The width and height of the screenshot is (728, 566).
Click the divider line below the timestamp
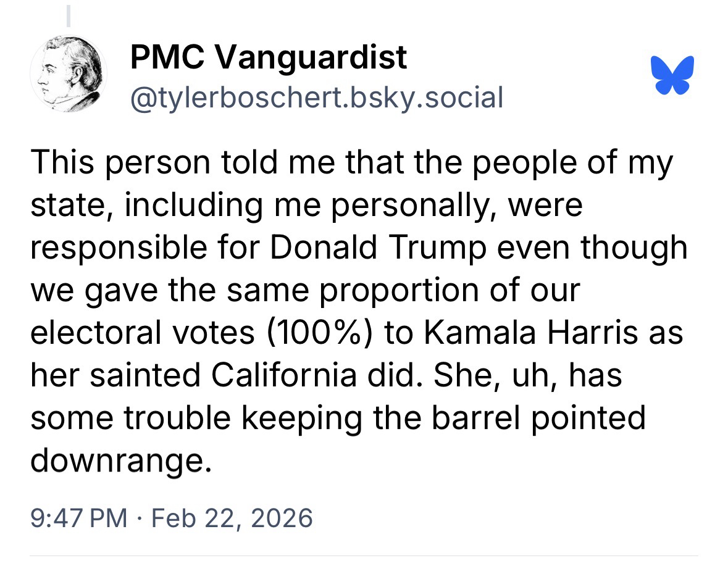pos(364,556)
